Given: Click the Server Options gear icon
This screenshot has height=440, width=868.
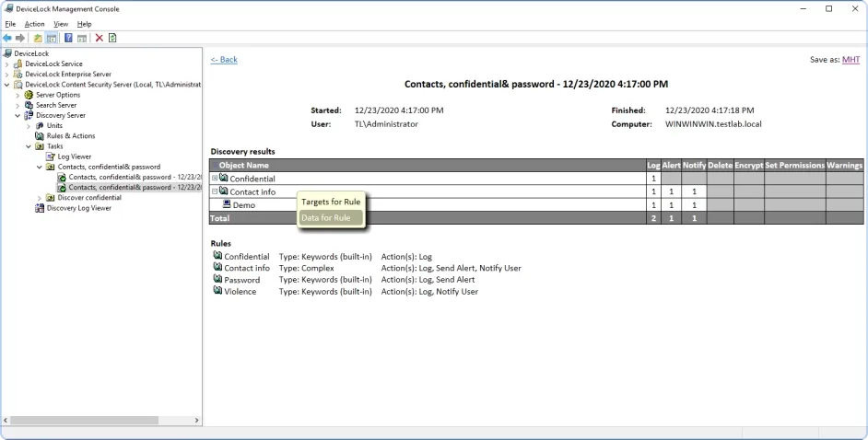Looking at the screenshot, I should click(x=29, y=95).
